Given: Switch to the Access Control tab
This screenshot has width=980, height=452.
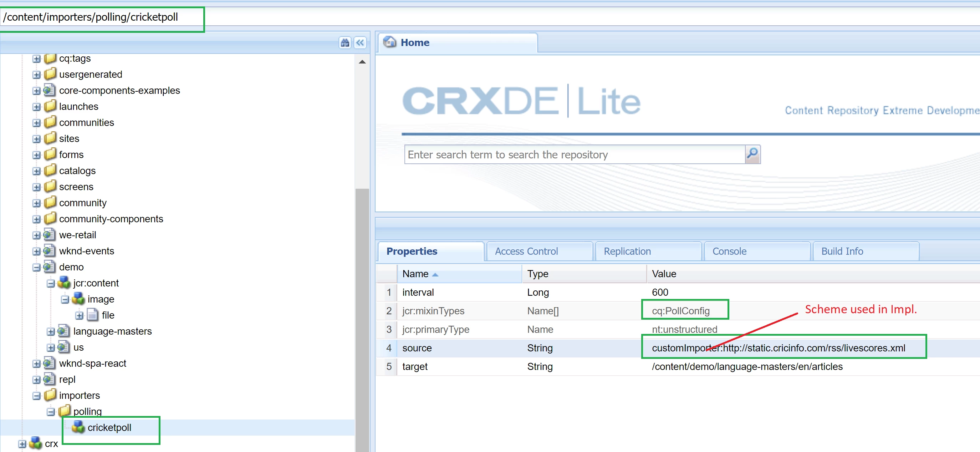Looking at the screenshot, I should coord(526,251).
